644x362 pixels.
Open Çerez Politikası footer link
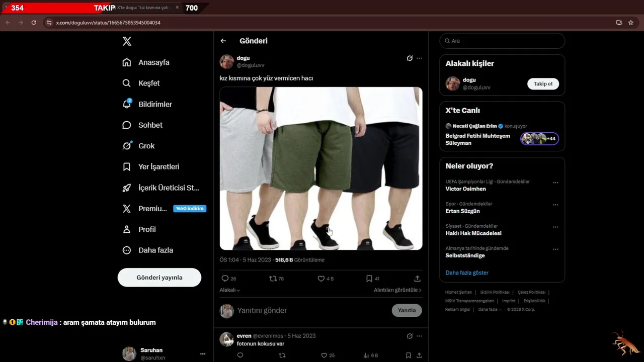pyautogui.click(x=531, y=292)
